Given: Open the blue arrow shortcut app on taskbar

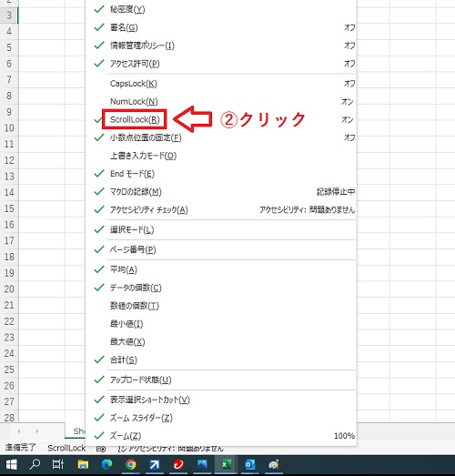Looking at the screenshot, I should point(154,464).
